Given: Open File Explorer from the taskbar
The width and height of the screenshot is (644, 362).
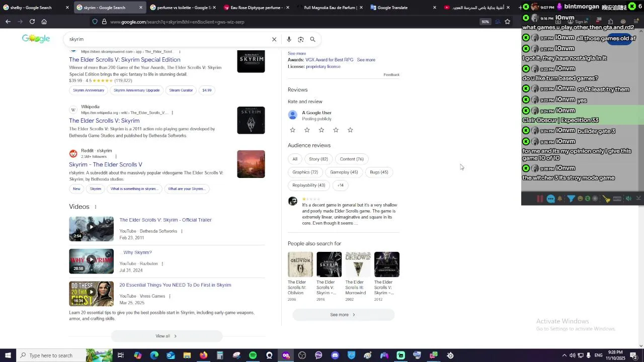Looking at the screenshot, I should (x=187, y=355).
